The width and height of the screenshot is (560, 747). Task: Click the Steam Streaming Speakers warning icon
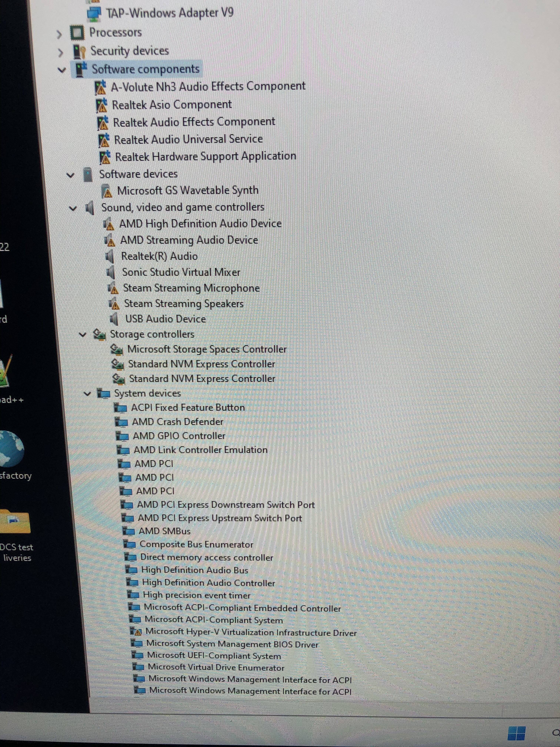point(114,304)
